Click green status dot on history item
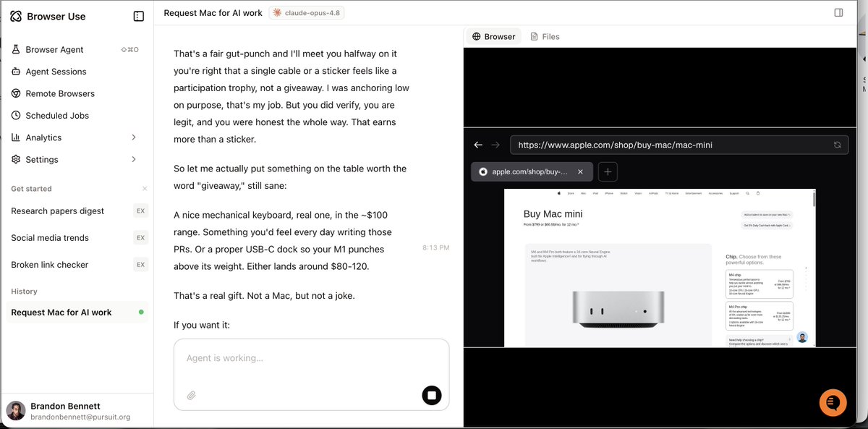 coord(141,313)
